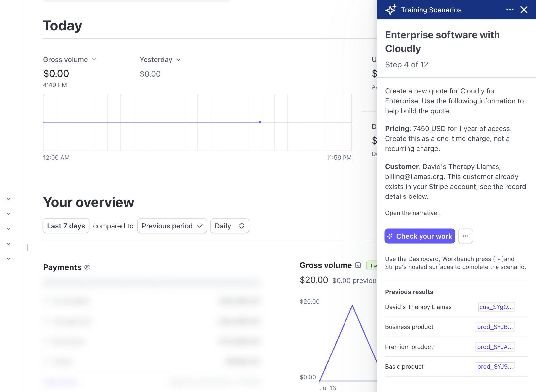Viewport: 536px width, 392px height.
Task: Click the current-time dot on Today chart
Action: [x=260, y=122]
